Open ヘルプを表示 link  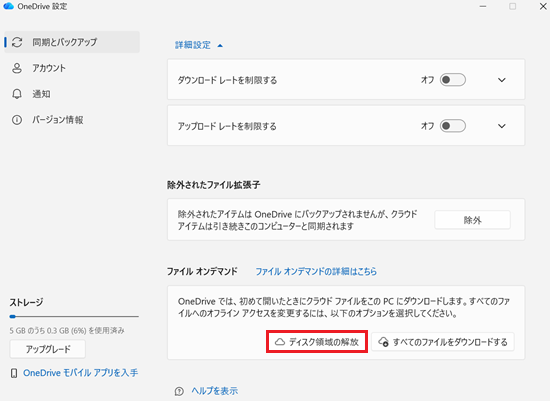click(x=215, y=391)
